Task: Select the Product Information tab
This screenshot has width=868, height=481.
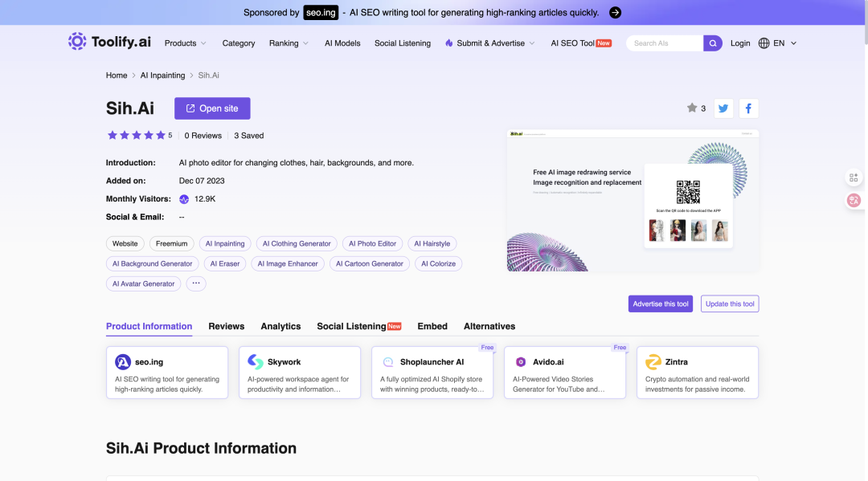Action: coord(149,326)
